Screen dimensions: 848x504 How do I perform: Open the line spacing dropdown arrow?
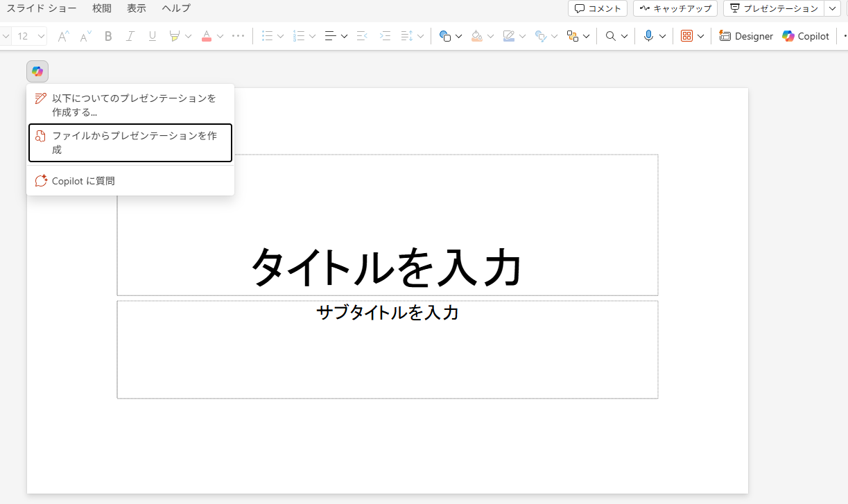pyautogui.click(x=420, y=36)
